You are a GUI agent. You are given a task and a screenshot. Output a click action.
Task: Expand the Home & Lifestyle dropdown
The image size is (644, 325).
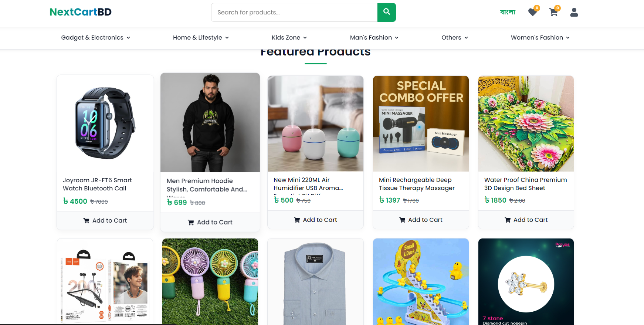coord(200,37)
